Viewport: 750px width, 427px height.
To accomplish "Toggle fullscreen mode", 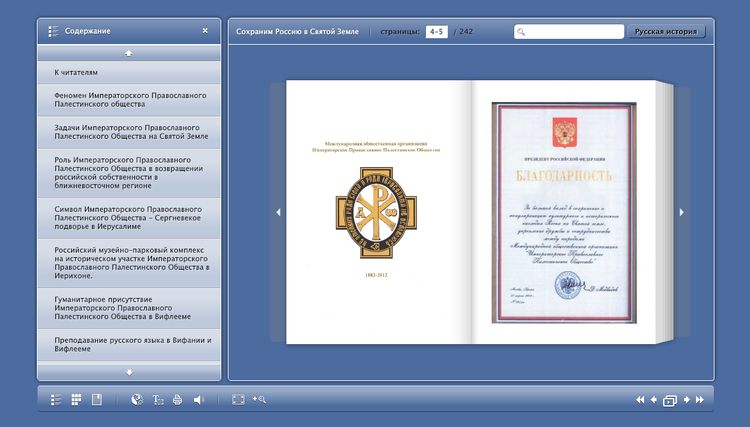I will 238,400.
